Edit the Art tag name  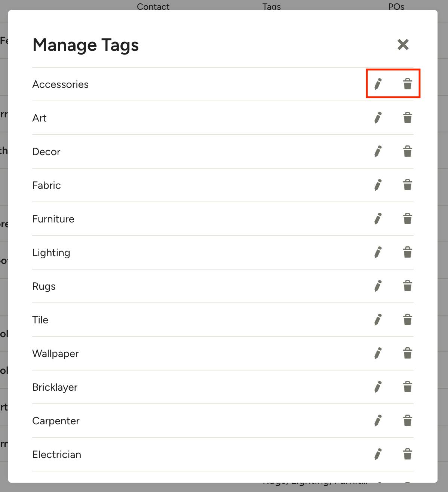378,118
